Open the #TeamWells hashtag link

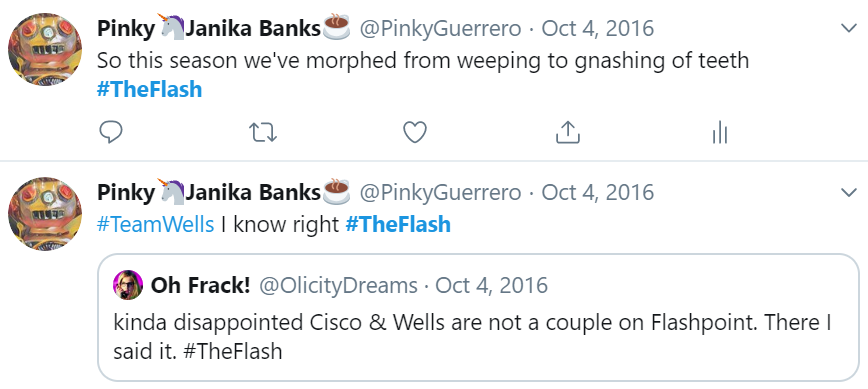pyautogui.click(x=156, y=225)
